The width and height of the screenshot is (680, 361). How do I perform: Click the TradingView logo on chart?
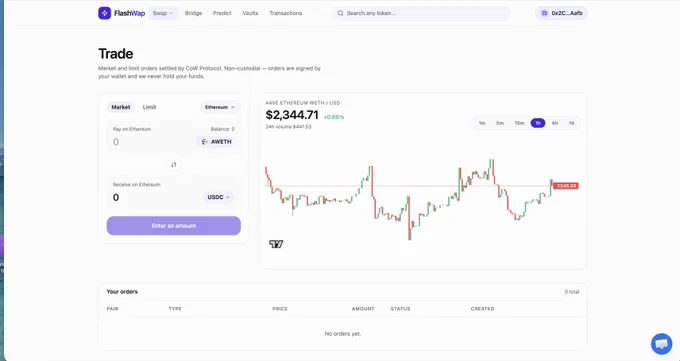click(x=276, y=244)
